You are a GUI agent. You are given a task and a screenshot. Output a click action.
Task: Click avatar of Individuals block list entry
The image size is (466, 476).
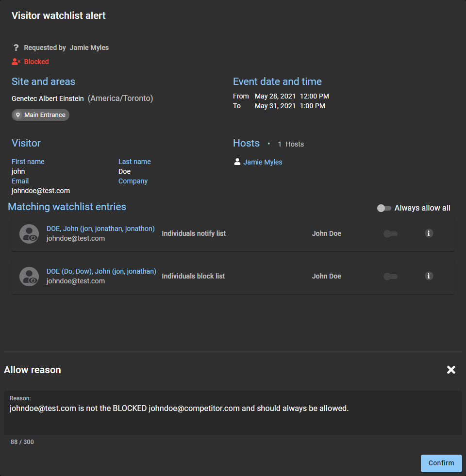(29, 276)
